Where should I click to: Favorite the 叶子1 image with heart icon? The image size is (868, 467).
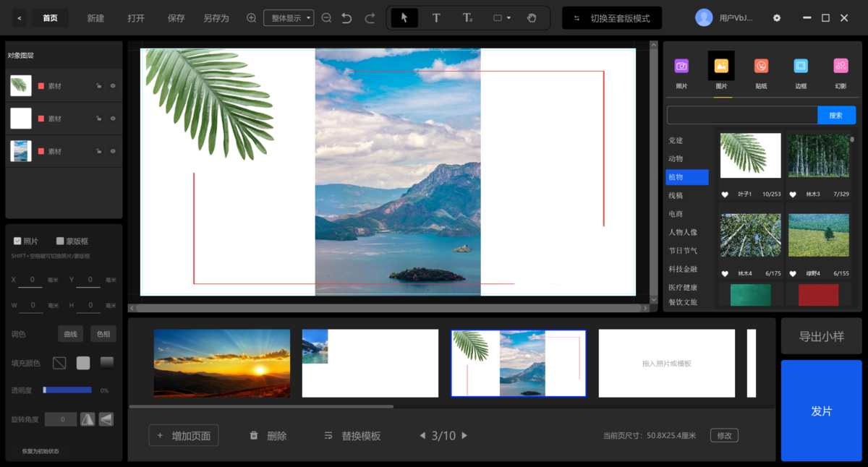pos(725,194)
